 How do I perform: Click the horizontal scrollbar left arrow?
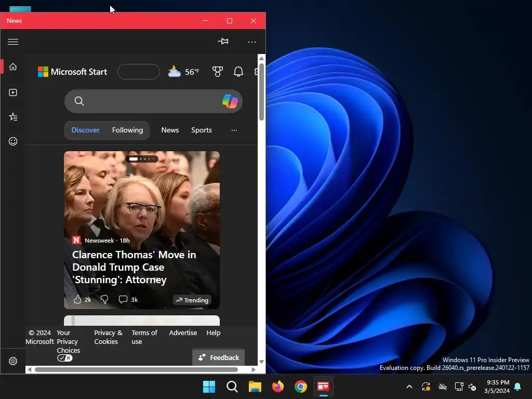(30, 369)
